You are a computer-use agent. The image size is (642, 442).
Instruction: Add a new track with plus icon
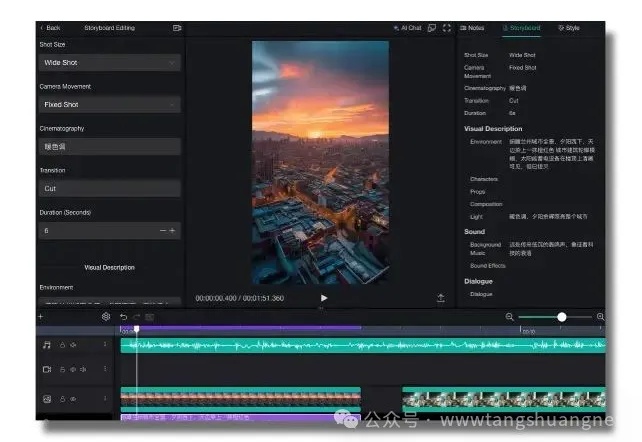tap(41, 316)
